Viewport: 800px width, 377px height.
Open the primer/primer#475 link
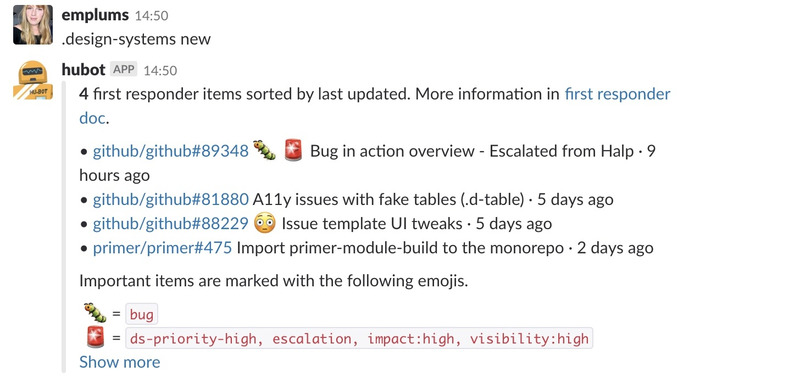click(162, 248)
